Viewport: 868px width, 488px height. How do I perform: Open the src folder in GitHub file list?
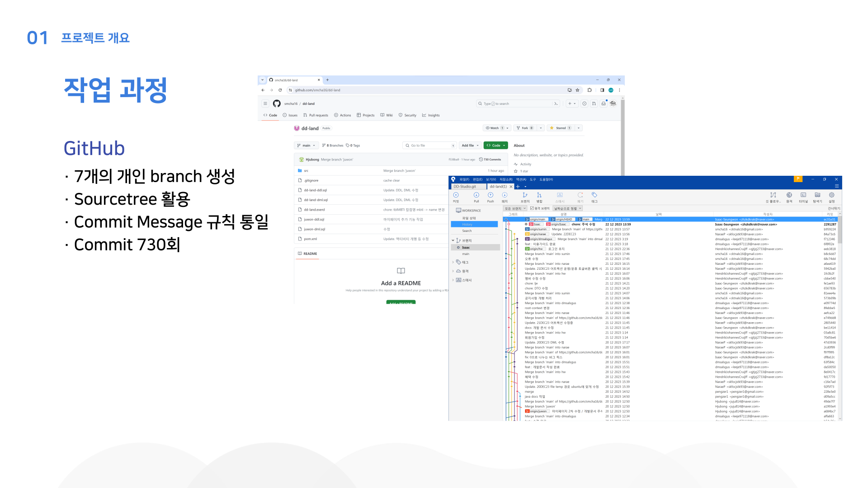tap(306, 171)
